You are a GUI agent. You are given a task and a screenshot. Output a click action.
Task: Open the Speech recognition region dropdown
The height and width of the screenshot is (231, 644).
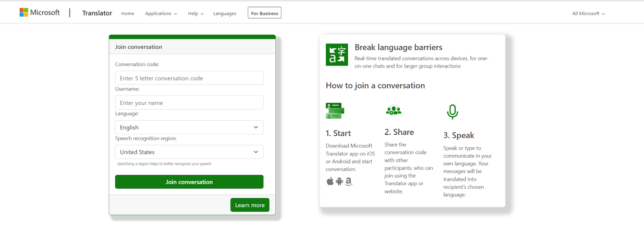point(189,152)
